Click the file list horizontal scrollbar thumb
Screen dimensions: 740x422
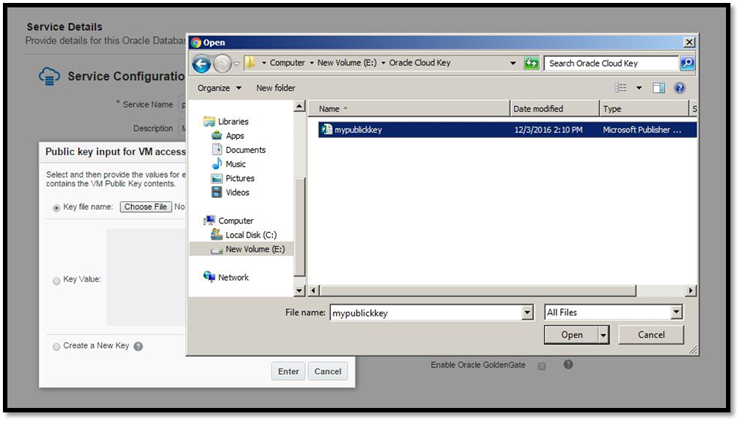coord(478,290)
